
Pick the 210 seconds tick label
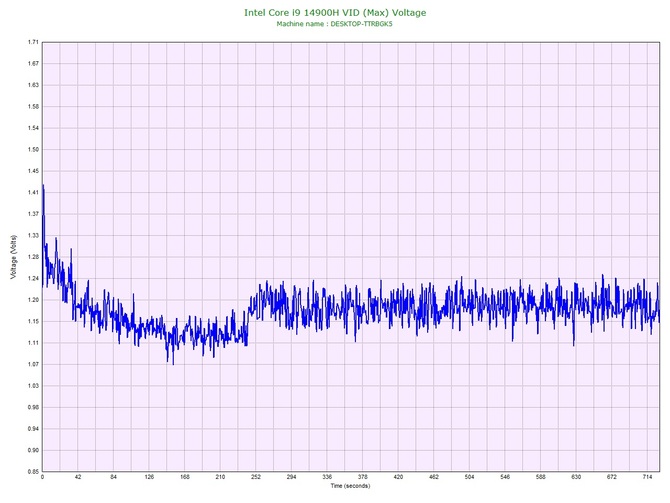pyautogui.click(x=220, y=477)
